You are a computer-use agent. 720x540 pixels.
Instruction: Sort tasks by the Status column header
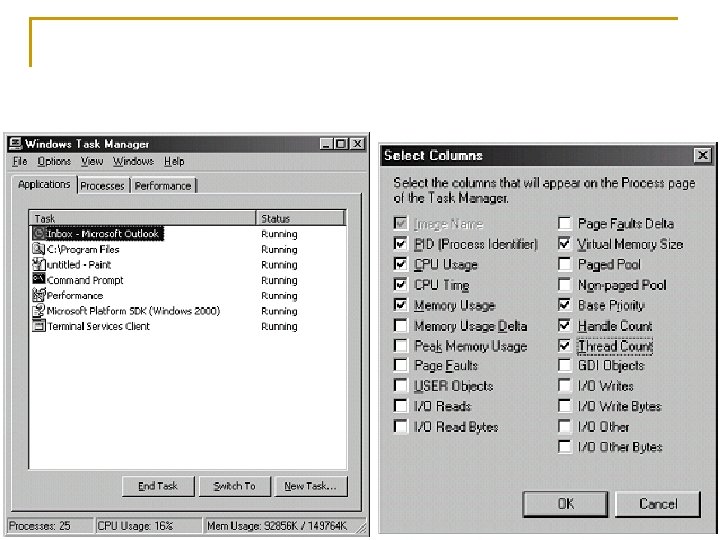pyautogui.click(x=300, y=218)
